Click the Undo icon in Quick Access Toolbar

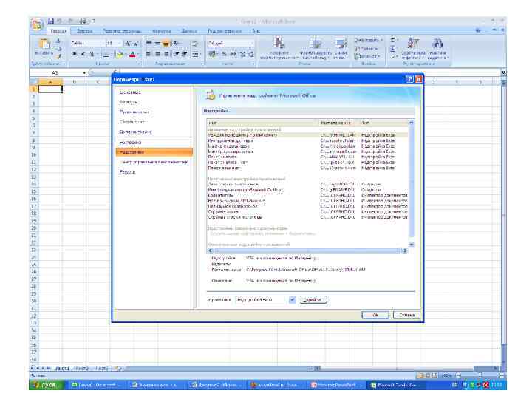[x=59, y=21]
